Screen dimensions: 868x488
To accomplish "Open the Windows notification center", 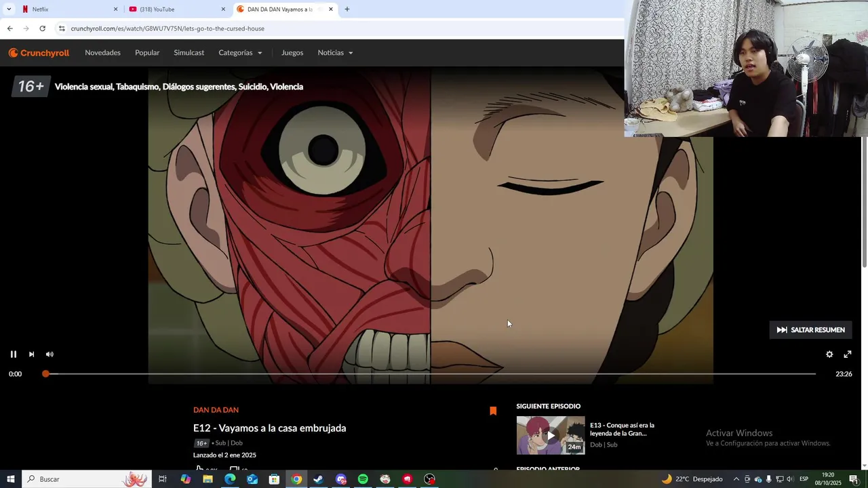I will click(854, 479).
